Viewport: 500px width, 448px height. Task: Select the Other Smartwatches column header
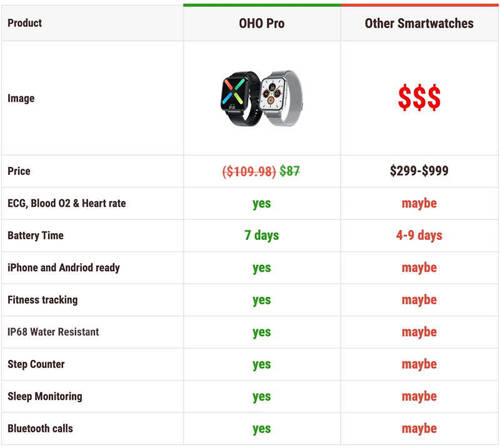(419, 24)
